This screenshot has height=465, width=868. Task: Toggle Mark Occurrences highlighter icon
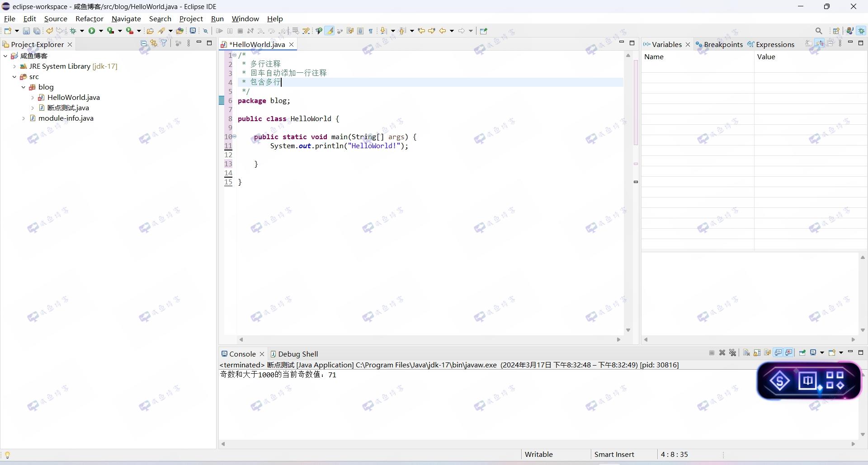pos(330,31)
